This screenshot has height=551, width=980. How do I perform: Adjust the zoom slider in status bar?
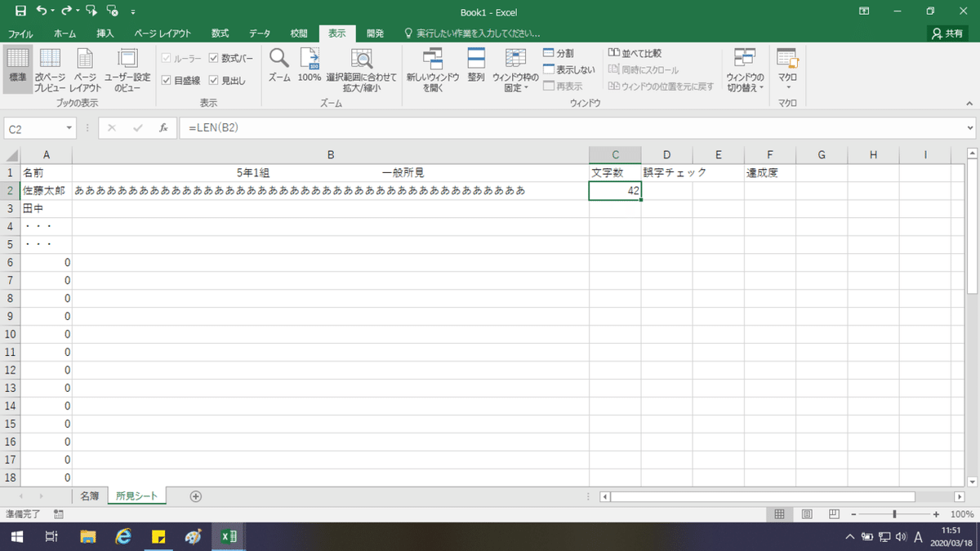(x=894, y=514)
